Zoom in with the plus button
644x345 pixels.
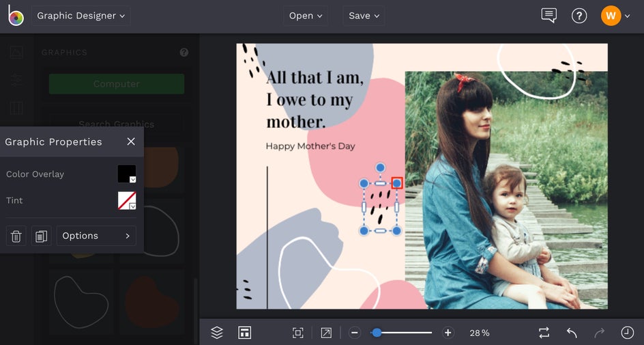(448, 333)
